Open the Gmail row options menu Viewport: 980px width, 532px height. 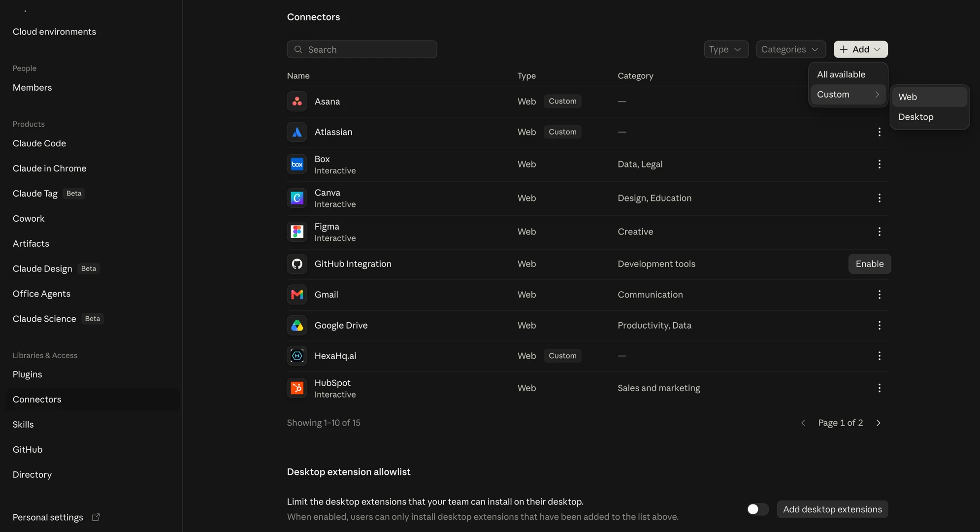click(x=879, y=295)
